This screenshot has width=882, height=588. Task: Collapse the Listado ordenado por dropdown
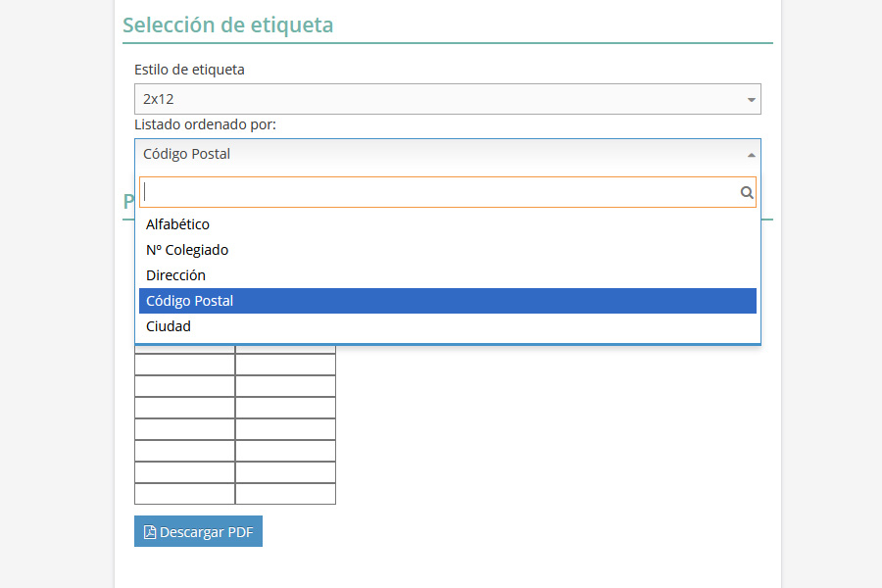[x=447, y=154]
